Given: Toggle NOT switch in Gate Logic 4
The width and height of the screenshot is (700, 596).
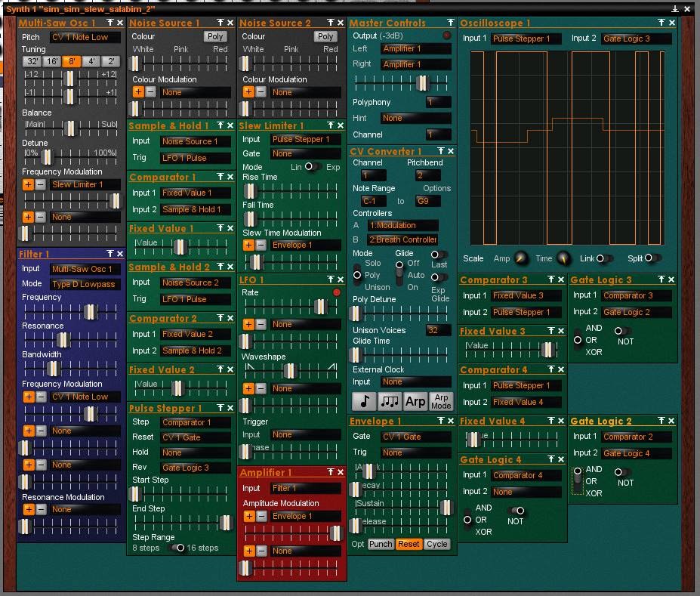Looking at the screenshot, I should pos(517,511).
